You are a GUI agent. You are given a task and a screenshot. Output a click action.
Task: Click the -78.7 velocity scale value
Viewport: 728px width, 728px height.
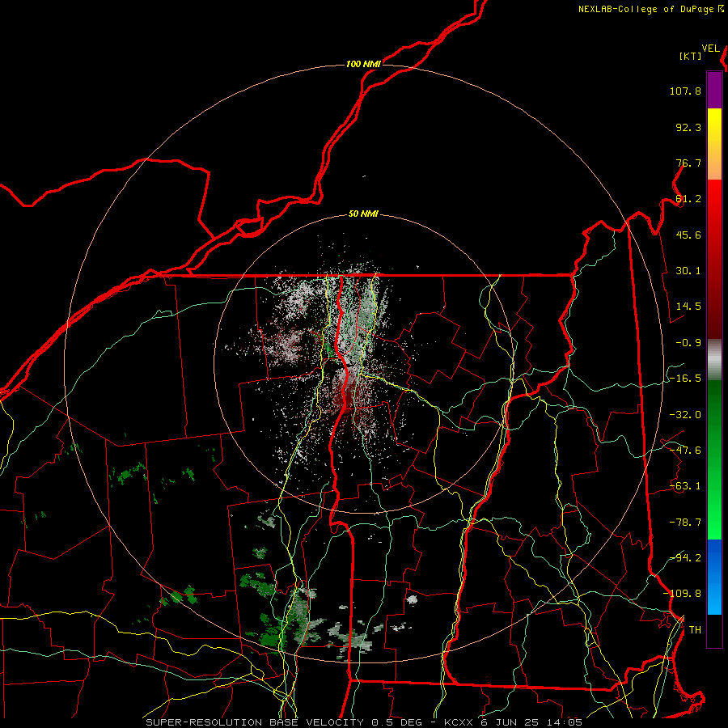[685, 523]
